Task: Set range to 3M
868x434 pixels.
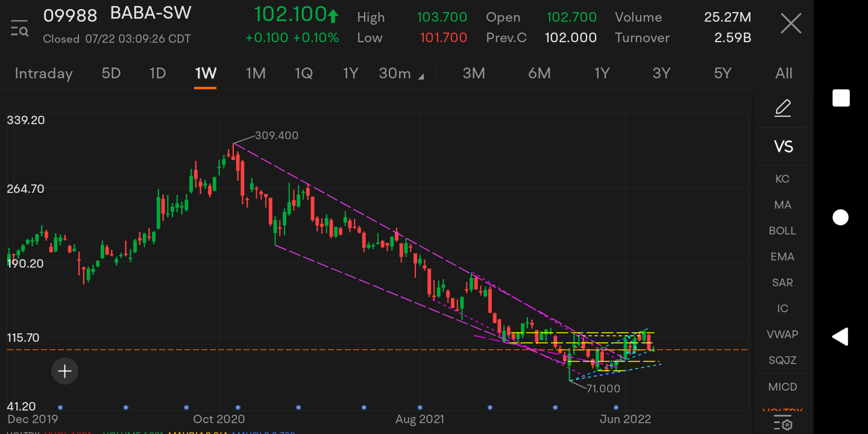Action: click(x=474, y=74)
